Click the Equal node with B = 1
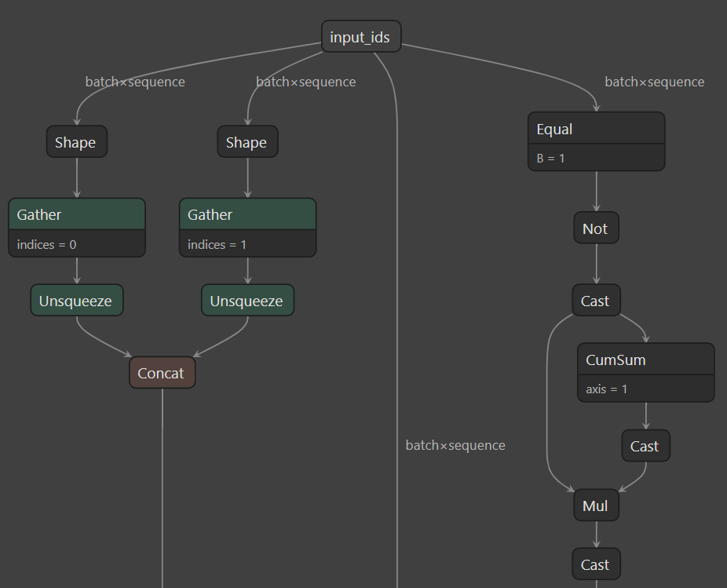 (596, 129)
